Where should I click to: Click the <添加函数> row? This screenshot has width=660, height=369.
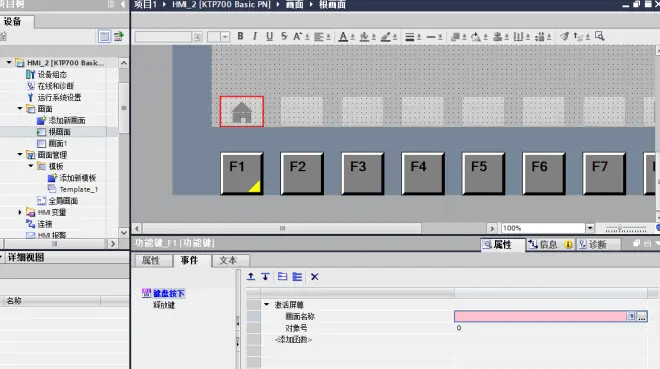[x=293, y=340]
